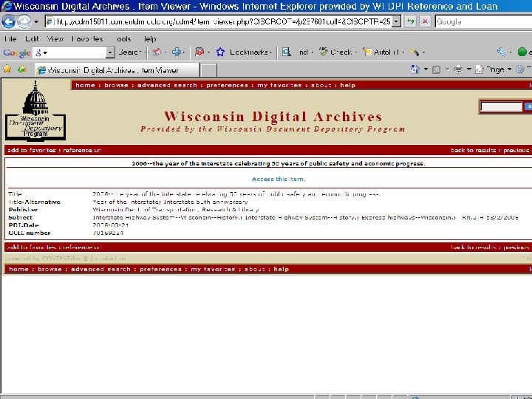
Task: Open the recent pages dropdown beside Forward
Action: 36,22
